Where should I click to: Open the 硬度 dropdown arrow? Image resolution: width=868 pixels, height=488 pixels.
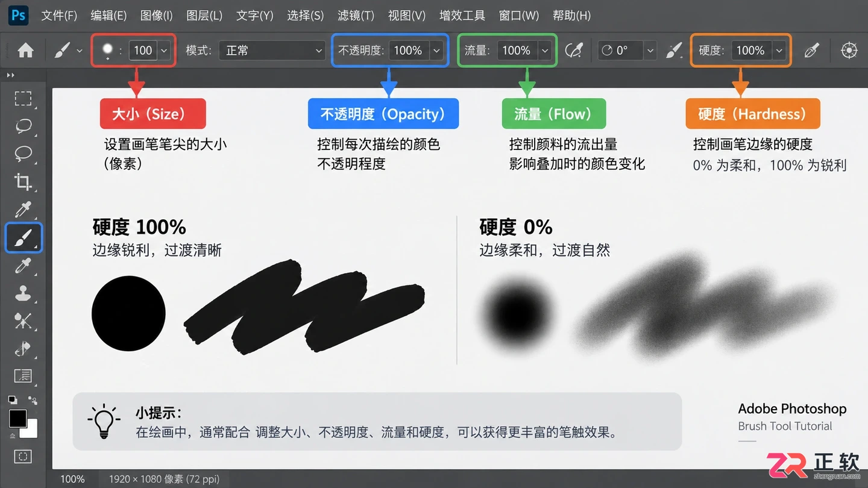(779, 51)
